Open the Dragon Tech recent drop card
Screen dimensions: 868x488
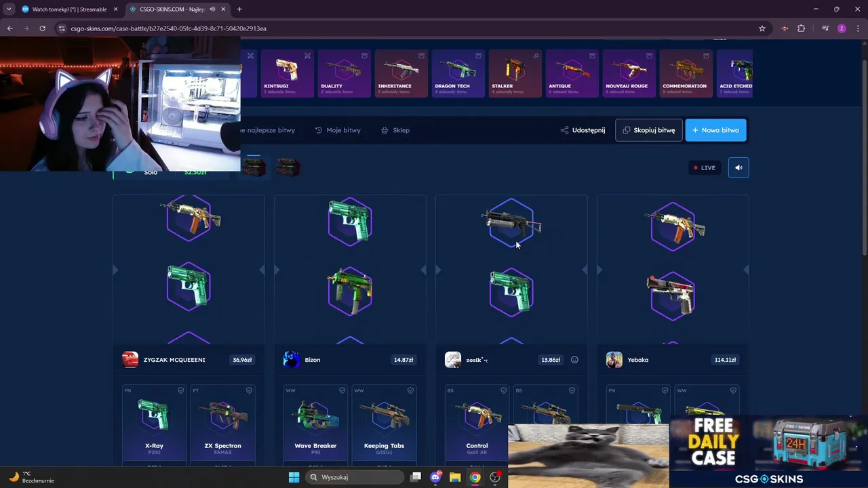[x=458, y=73]
